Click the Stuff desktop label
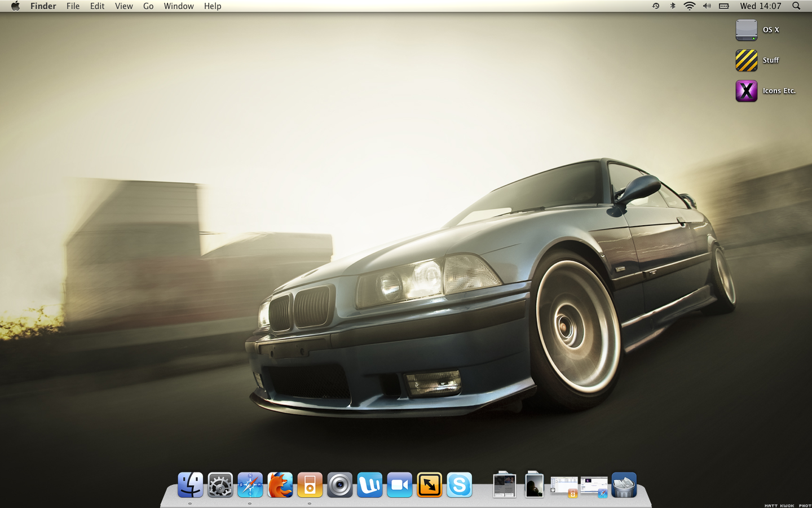This screenshot has width=812, height=508. tap(771, 60)
